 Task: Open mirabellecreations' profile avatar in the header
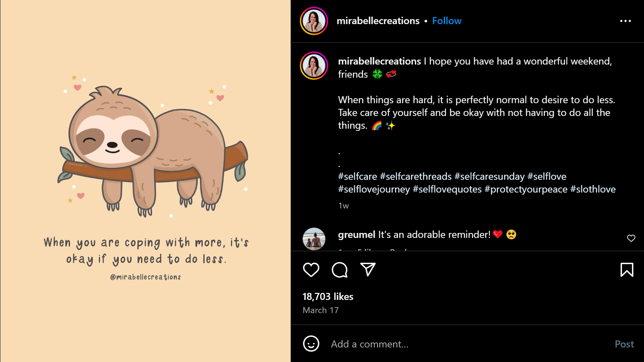click(x=314, y=21)
